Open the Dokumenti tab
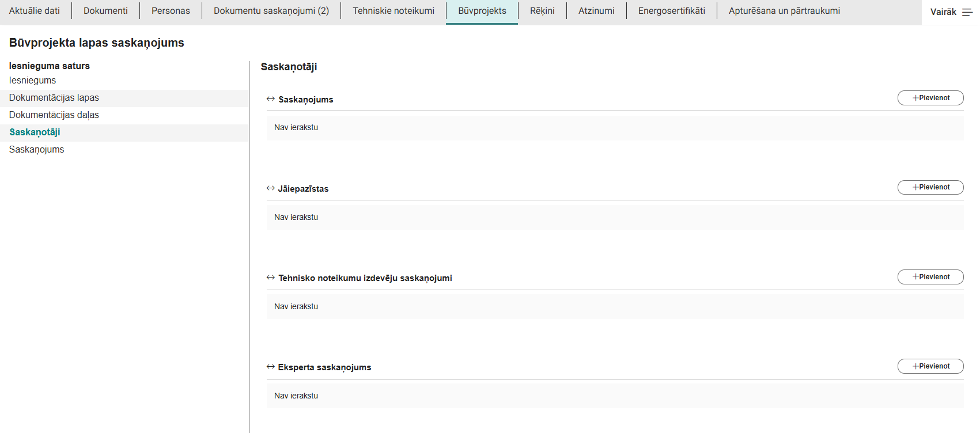Viewport: 980px width, 433px height. pos(105,11)
